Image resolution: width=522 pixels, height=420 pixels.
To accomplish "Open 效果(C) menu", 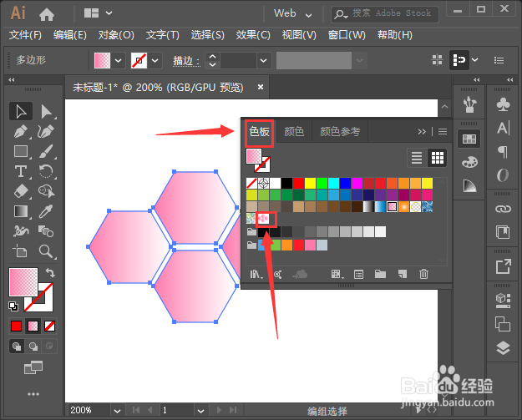I will pyautogui.click(x=253, y=35).
